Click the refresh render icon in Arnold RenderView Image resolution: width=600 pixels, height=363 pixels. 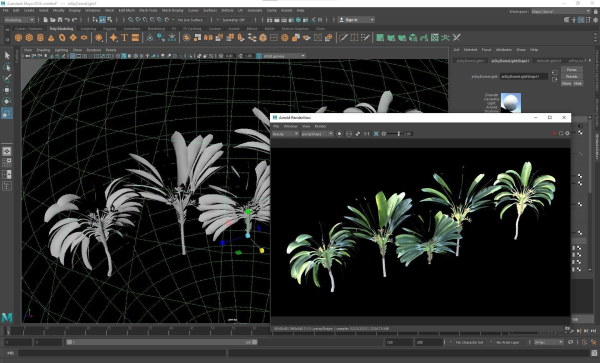click(x=561, y=133)
